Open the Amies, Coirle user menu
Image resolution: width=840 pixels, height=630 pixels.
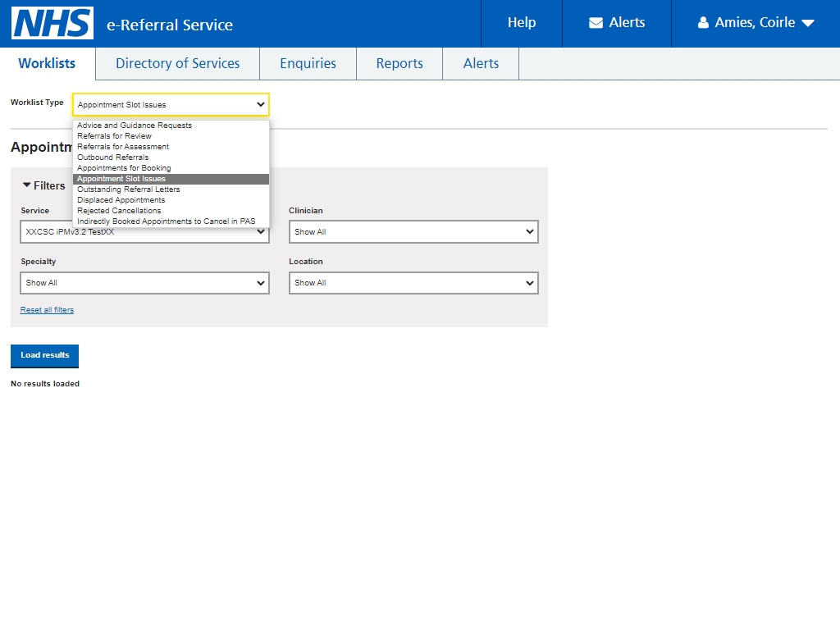756,23
